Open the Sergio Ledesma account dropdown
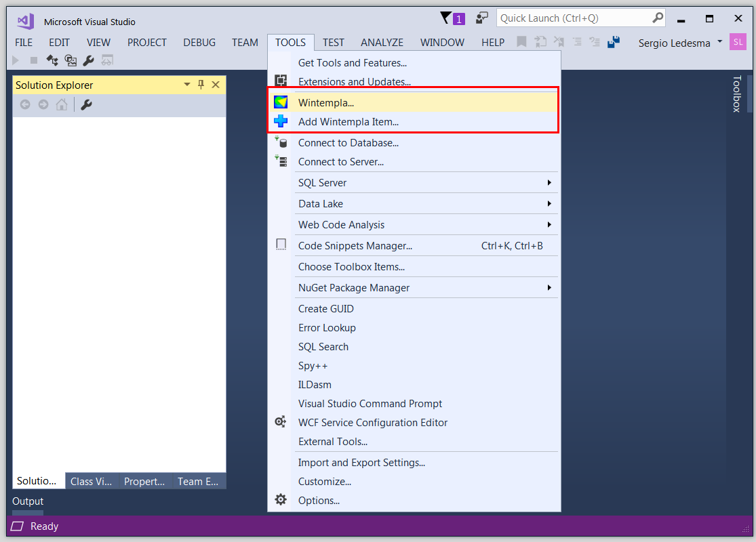 (720, 42)
